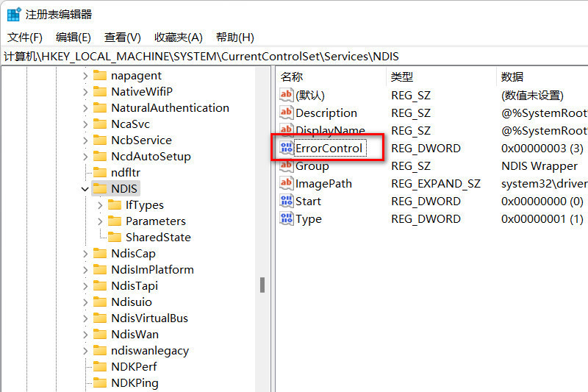This screenshot has height=392, width=588.
Task: Click the NdisCap folder icon
Action: (100, 253)
